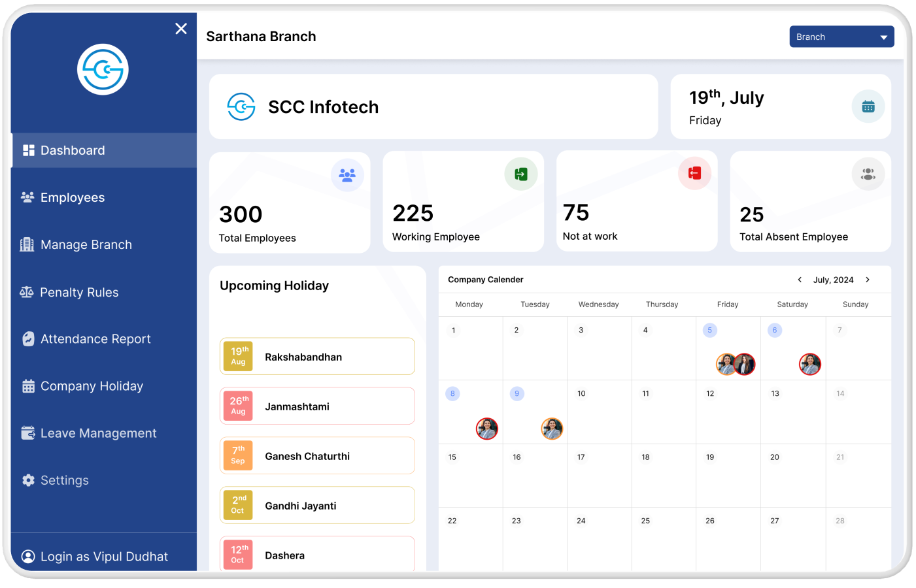Open Settings from the sidebar

point(64,480)
